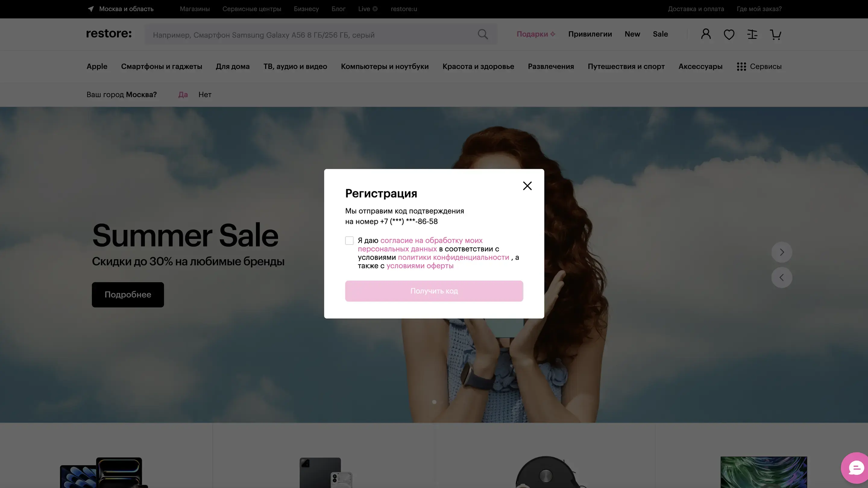Click the location arrow for Moscow region

click(91, 9)
